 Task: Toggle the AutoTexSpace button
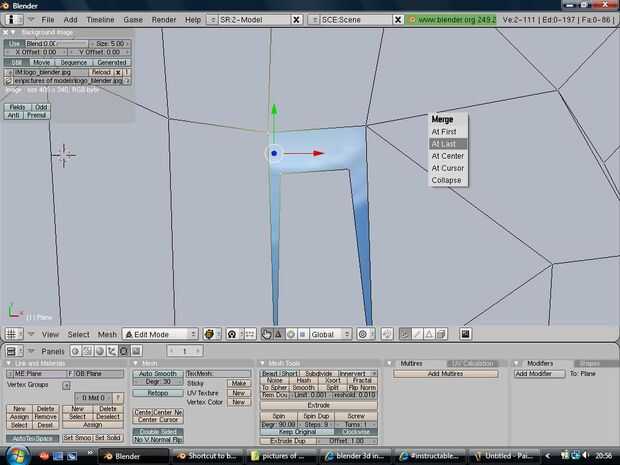[x=32, y=439]
